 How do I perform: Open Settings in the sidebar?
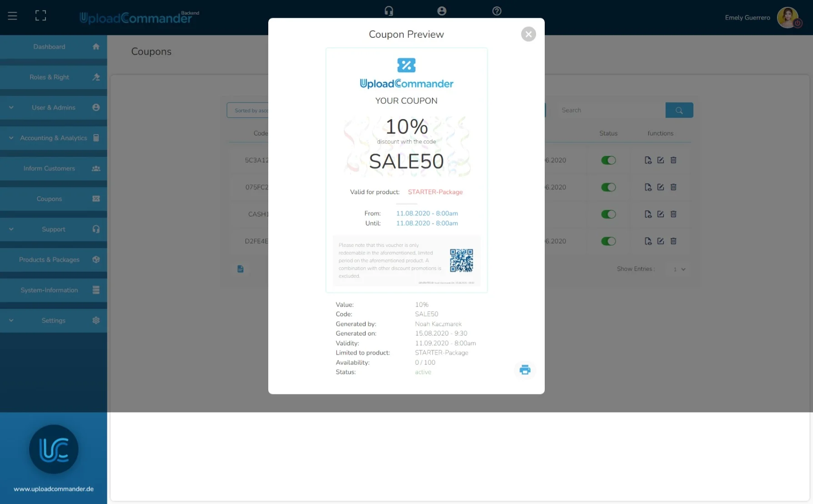click(x=54, y=320)
